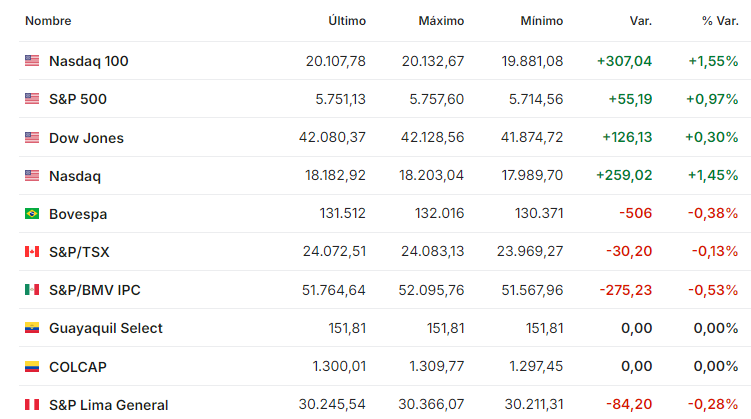Sort by the % Var. column header
Screen dimensions: 751x419
tap(720, 21)
